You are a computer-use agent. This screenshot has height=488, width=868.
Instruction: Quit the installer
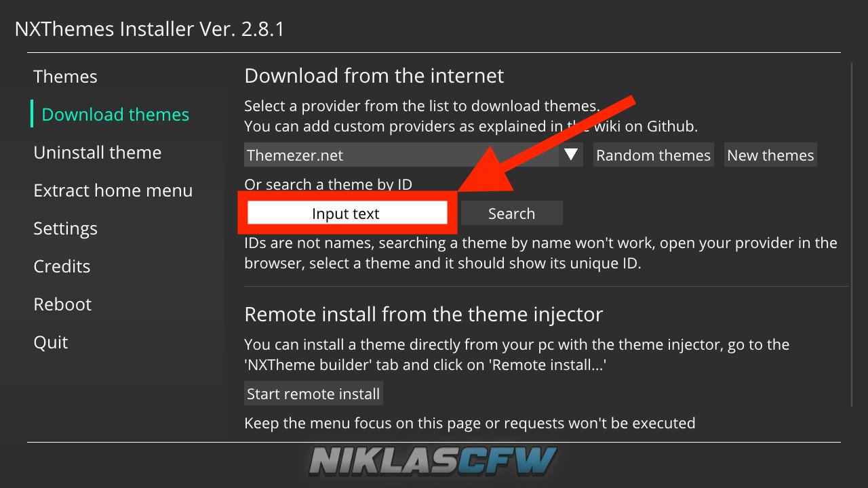pos(51,342)
